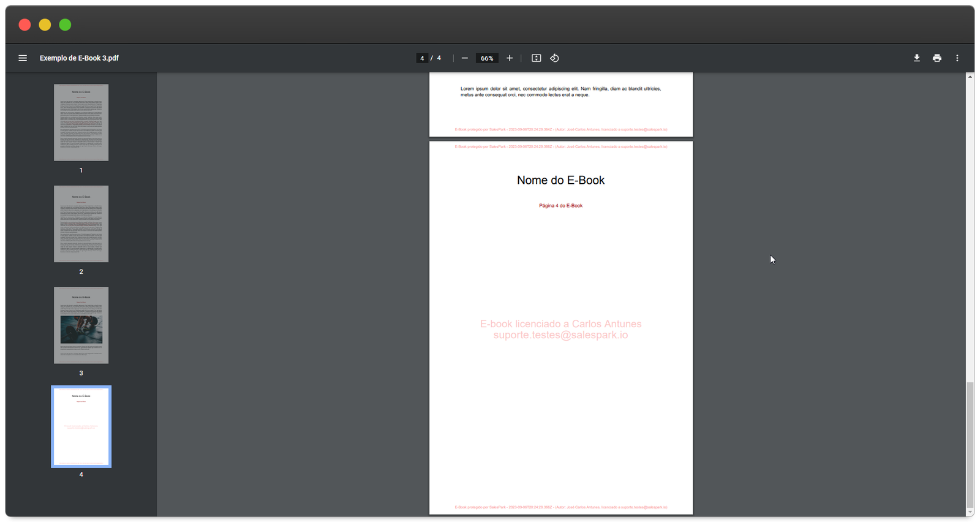The width and height of the screenshot is (980, 522).
Task: Print the document using the printer icon
Action: coord(937,58)
